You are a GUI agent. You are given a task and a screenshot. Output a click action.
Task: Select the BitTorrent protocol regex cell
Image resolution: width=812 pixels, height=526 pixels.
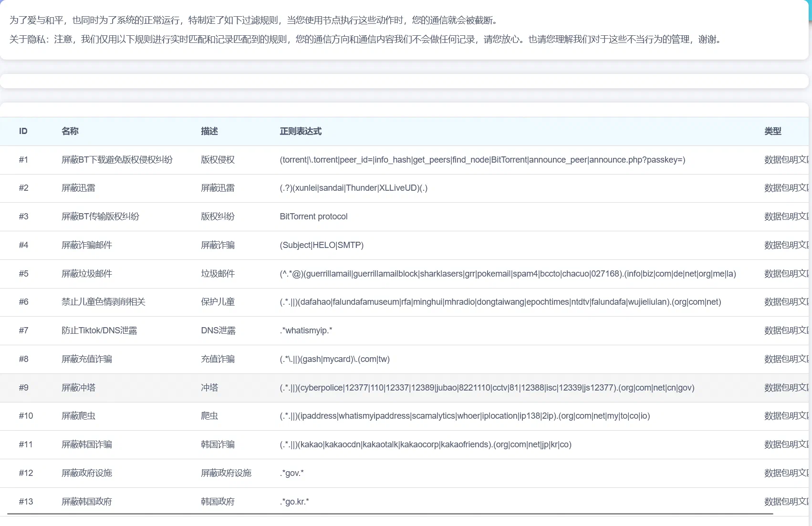[x=313, y=217]
